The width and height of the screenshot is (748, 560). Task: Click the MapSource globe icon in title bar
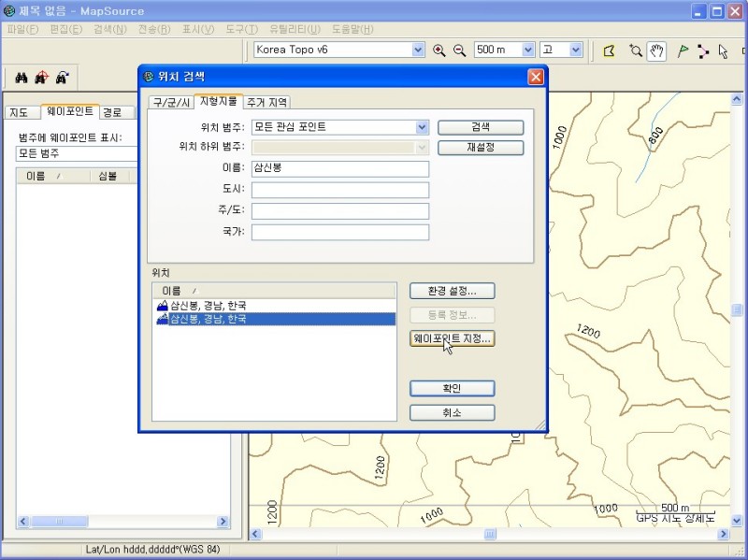pos(9,10)
